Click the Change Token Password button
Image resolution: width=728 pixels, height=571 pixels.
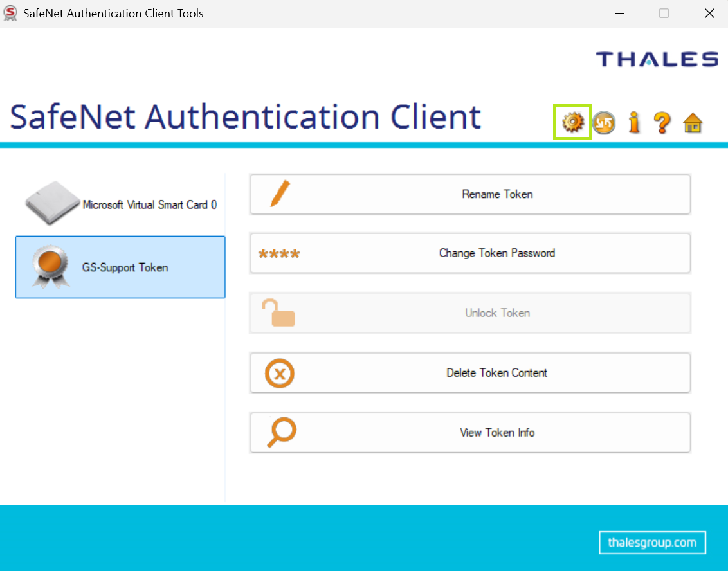tap(470, 253)
